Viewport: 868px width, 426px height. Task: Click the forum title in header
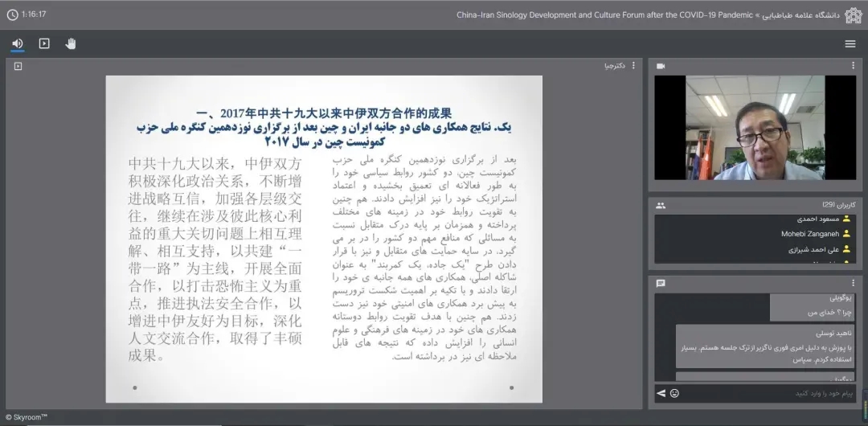click(x=603, y=14)
